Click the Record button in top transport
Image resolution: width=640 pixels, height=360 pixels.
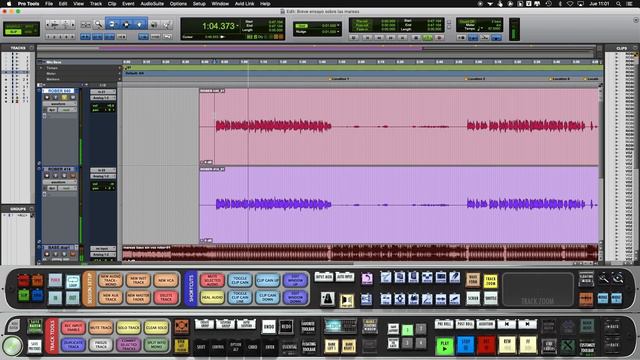440,38
